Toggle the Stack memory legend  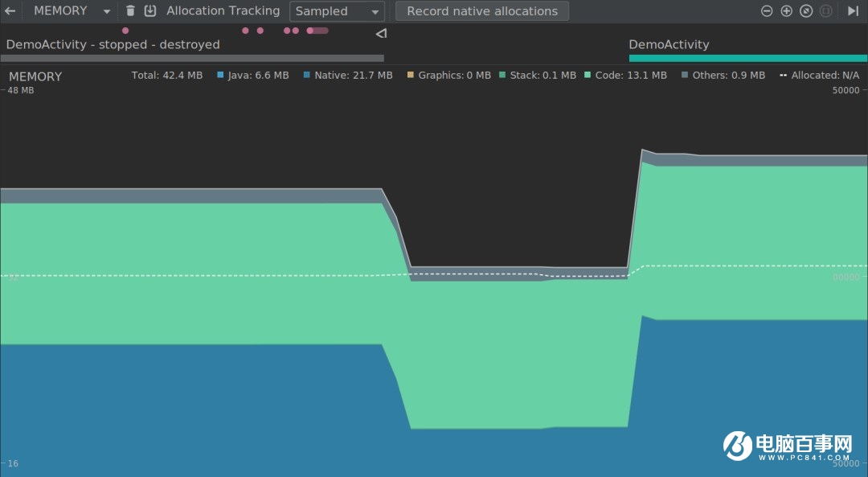[x=505, y=75]
